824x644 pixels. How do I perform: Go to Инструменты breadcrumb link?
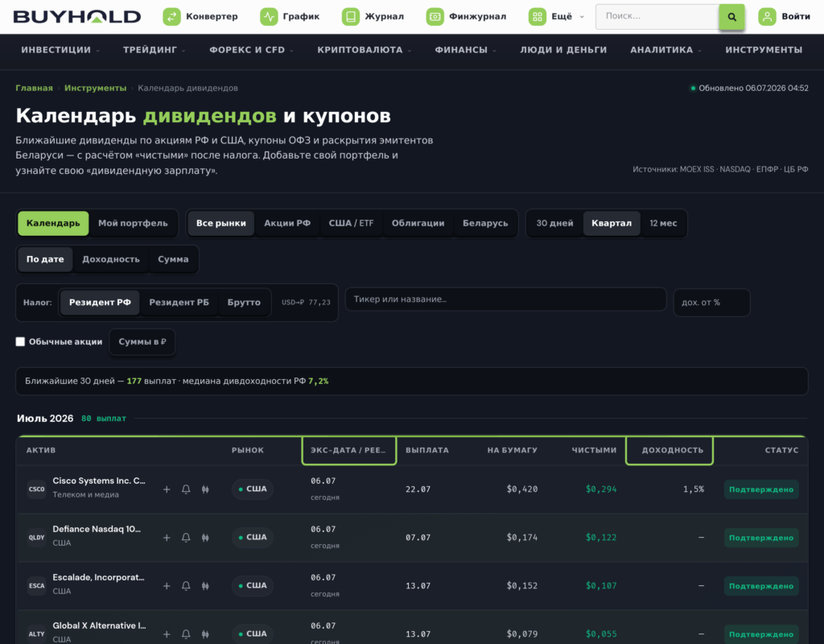[x=95, y=89]
